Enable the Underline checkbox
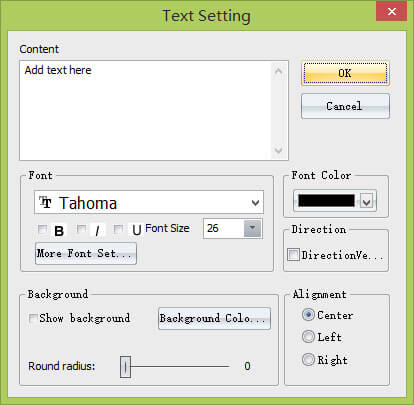The width and height of the screenshot is (414, 405). pos(118,229)
